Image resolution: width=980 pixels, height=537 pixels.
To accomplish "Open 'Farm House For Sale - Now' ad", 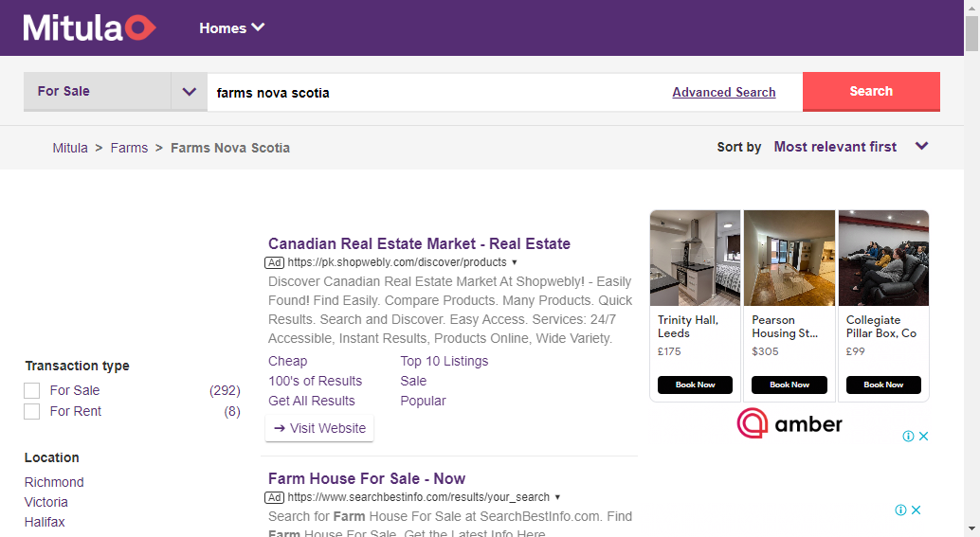I will coord(367,479).
